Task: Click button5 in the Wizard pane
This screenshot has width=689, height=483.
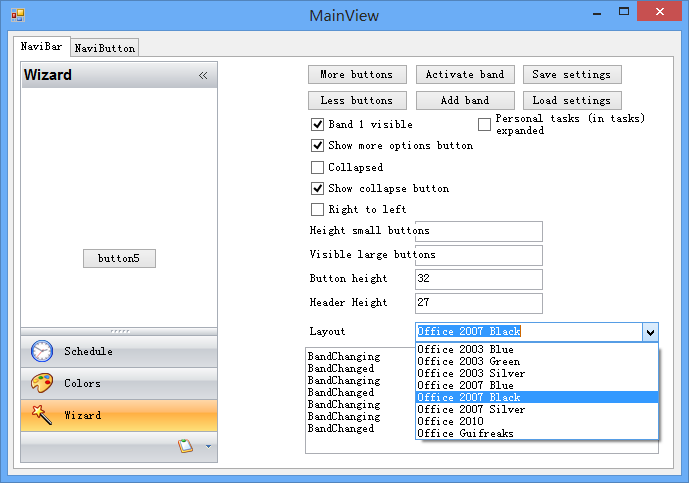Action: [x=120, y=258]
